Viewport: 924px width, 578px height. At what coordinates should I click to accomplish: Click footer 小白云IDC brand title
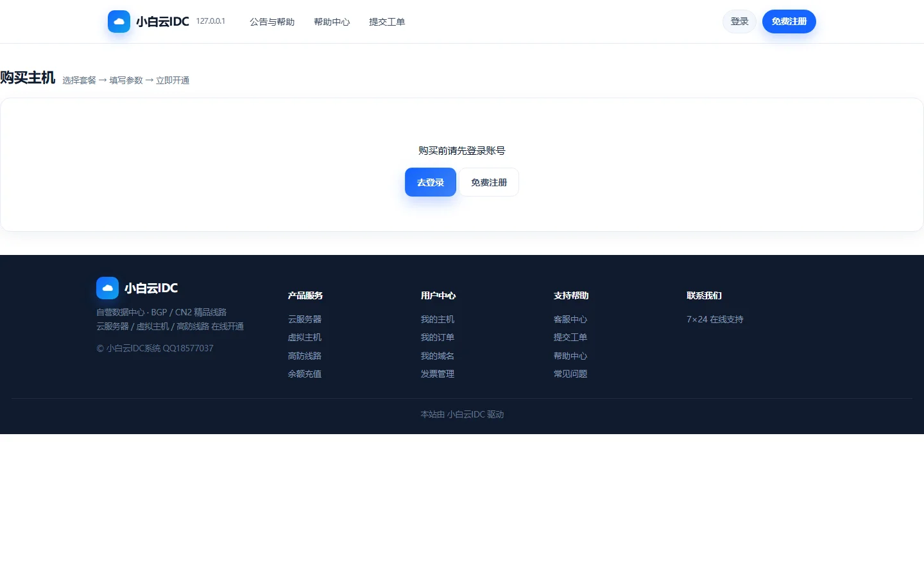point(151,288)
